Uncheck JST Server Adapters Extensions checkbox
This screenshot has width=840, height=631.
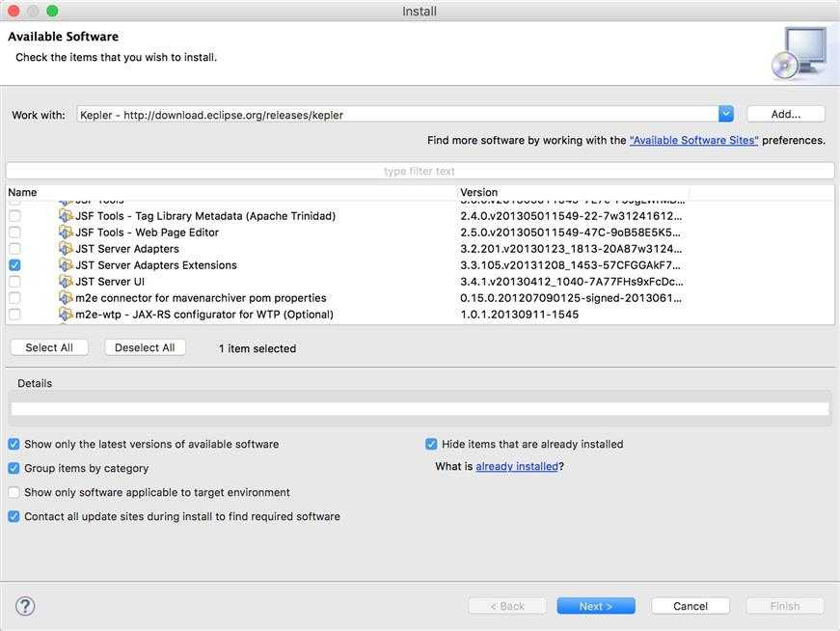pyautogui.click(x=15, y=265)
